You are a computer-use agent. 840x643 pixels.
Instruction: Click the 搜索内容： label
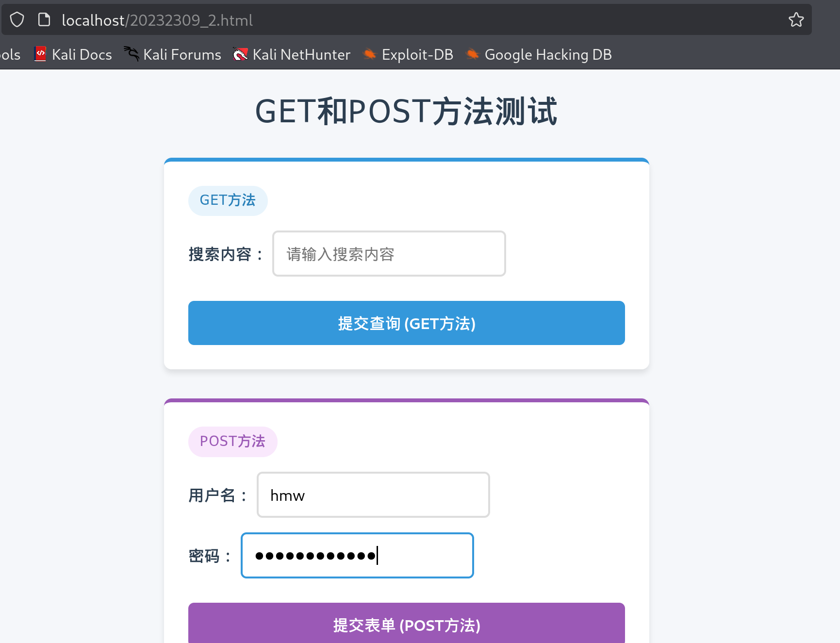(226, 254)
